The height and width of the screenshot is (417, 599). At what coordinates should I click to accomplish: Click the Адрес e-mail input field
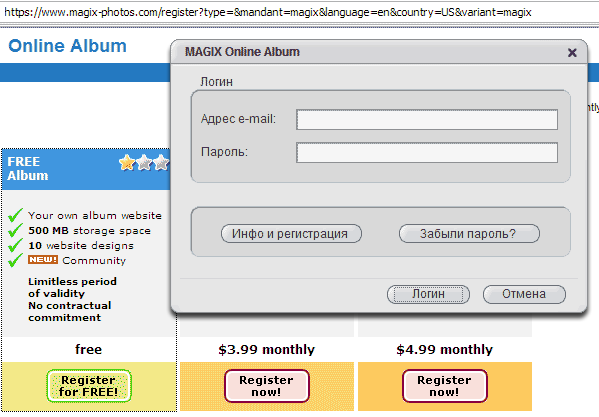pyautogui.click(x=427, y=120)
